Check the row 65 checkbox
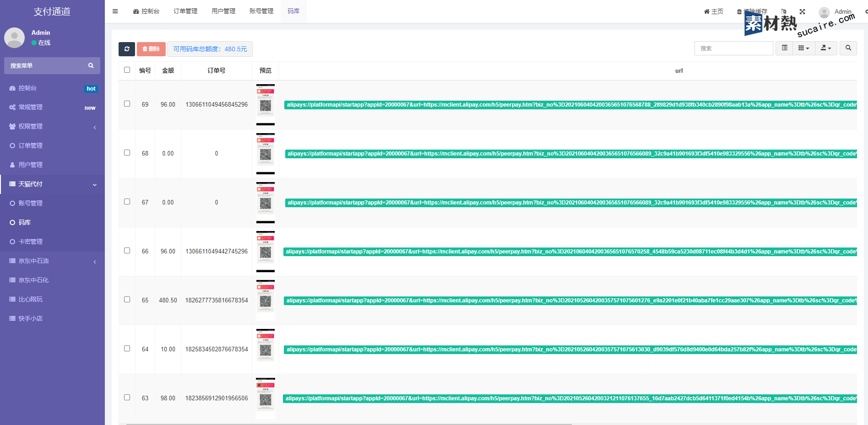 pos(127,300)
